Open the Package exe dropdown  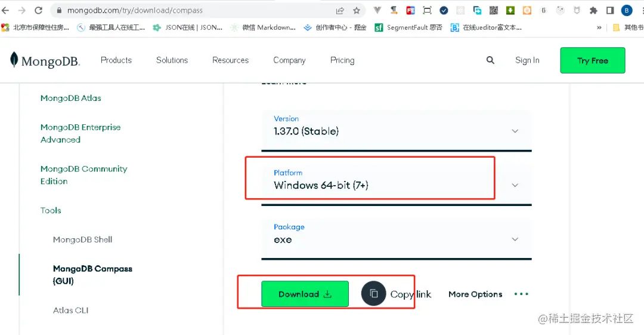click(x=397, y=239)
